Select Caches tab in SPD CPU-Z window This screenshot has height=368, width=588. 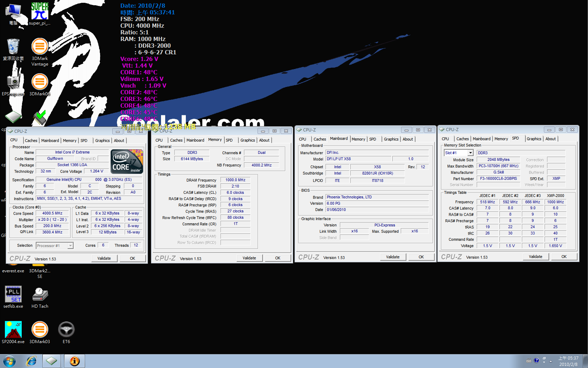[463, 139]
